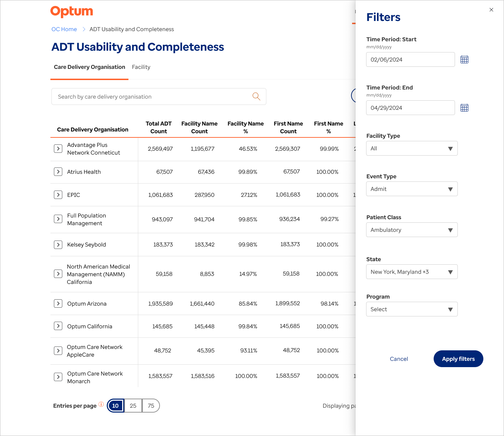Click the 93.11% AppleCare percentage cell
Image resolution: width=504 pixels, height=436 pixels.
249,350
